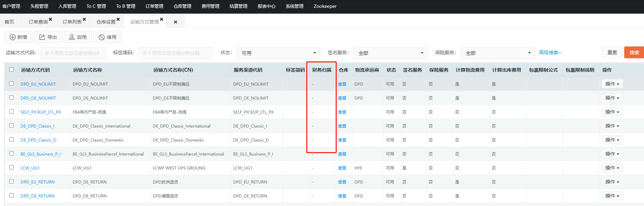Click 查看 warehouse link in LCW_UG1 row

pos(342,168)
